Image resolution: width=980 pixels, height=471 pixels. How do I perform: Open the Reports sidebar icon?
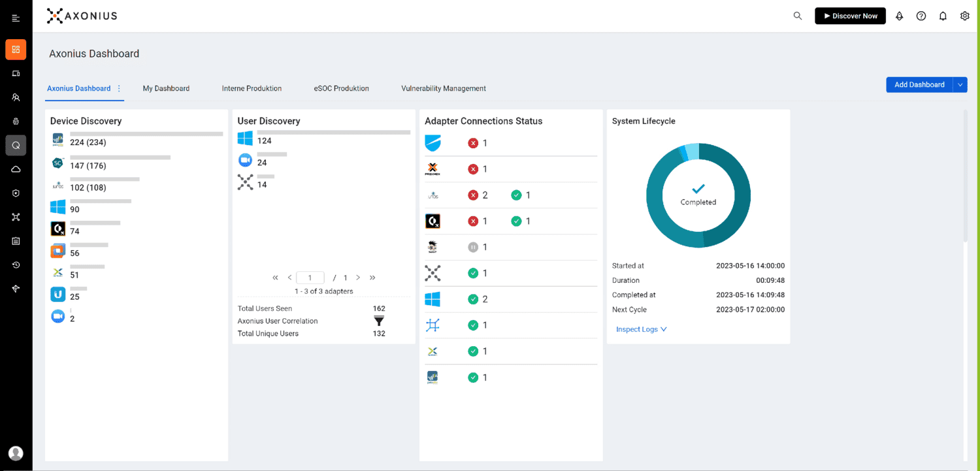tap(16, 241)
